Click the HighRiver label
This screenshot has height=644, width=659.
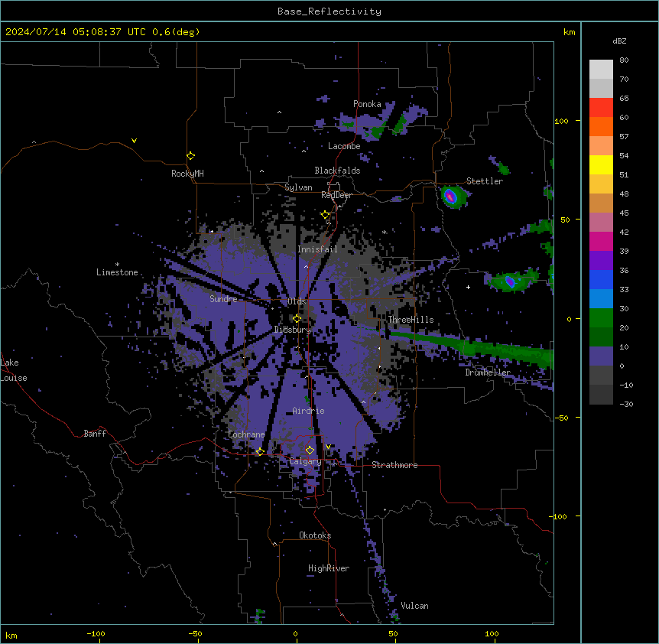click(329, 568)
